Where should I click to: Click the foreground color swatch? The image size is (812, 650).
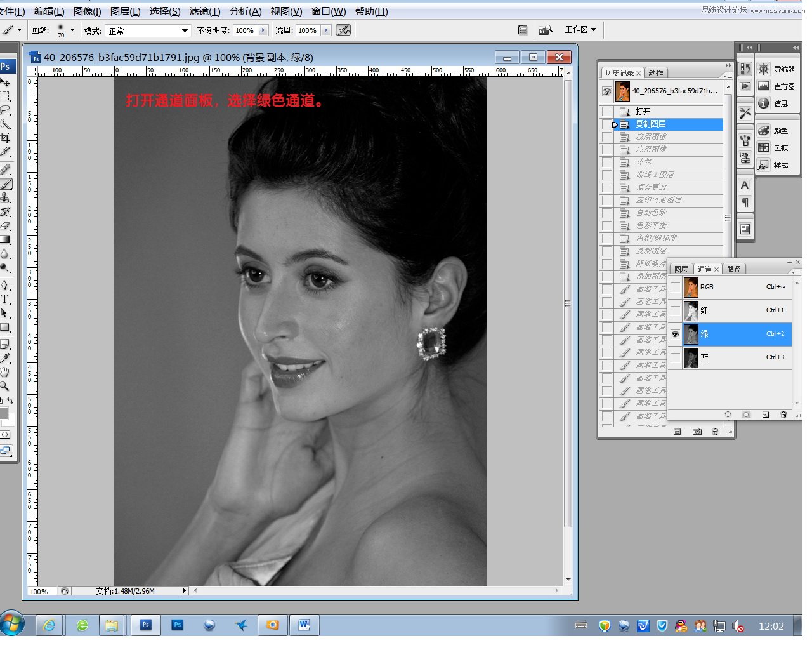[x=3, y=413]
